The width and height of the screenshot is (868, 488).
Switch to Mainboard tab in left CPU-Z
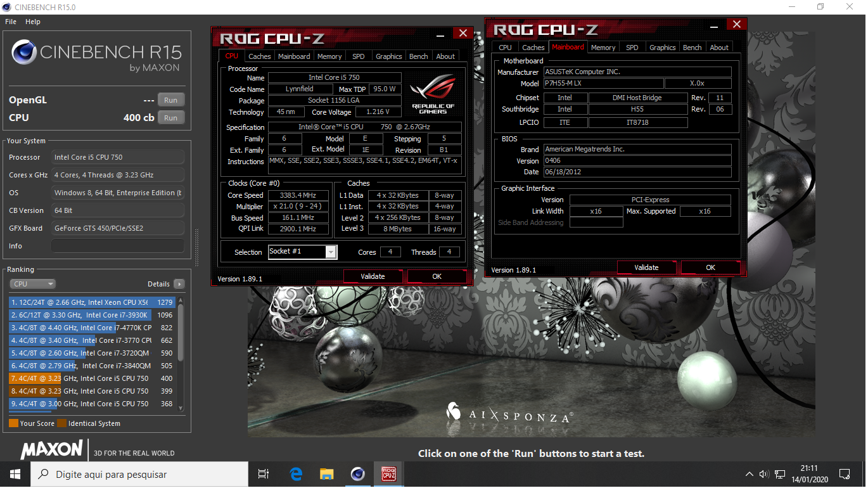pos(294,56)
